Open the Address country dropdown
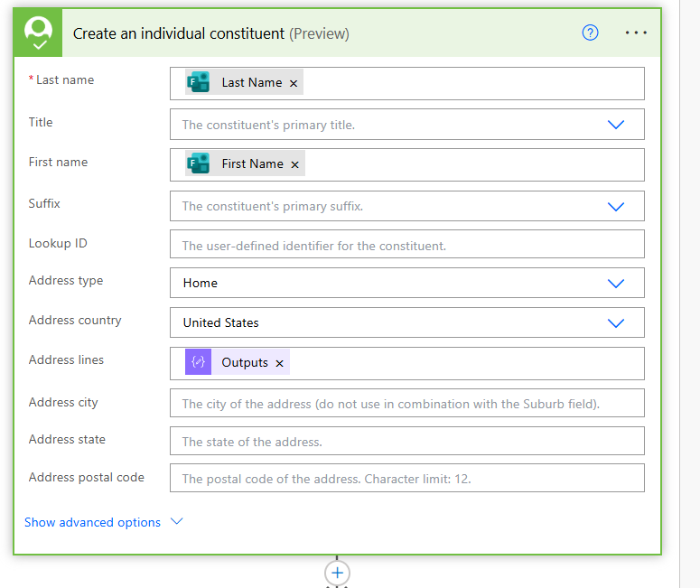The height and width of the screenshot is (588, 700). [x=616, y=322]
